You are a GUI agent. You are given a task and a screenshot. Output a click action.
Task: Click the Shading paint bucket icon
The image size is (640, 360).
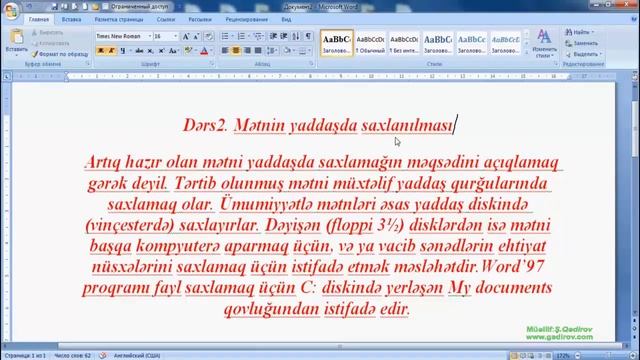coord(287,51)
